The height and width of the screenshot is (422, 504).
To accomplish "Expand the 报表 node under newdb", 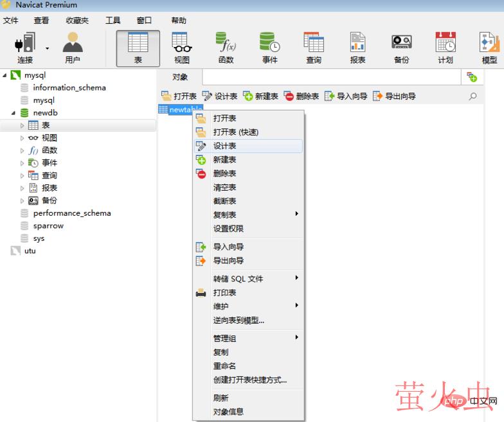I will pyautogui.click(x=22, y=188).
